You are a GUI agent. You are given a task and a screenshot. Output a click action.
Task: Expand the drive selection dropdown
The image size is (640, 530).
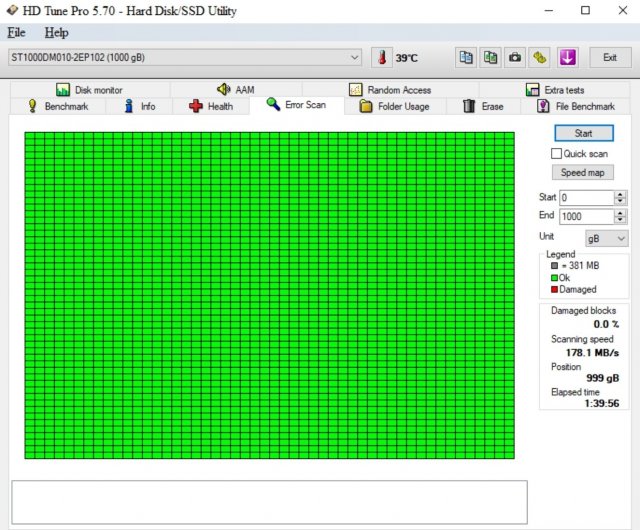[355, 57]
